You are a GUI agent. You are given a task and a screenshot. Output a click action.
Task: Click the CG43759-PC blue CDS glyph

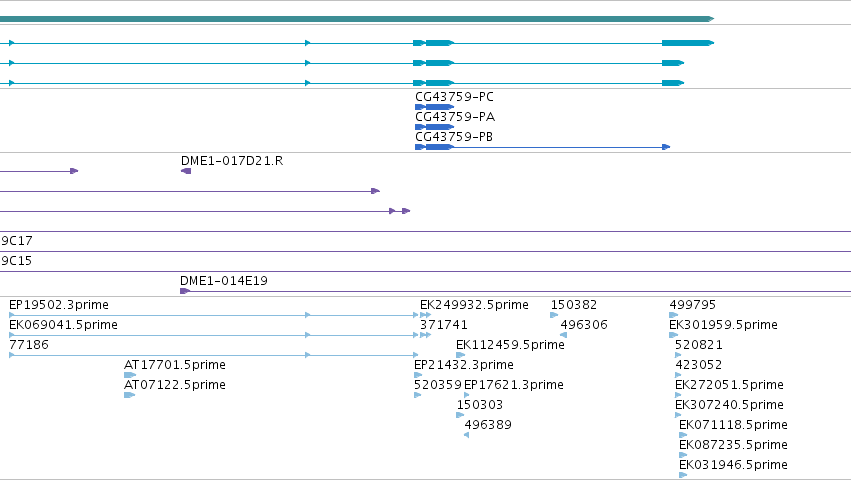click(434, 107)
